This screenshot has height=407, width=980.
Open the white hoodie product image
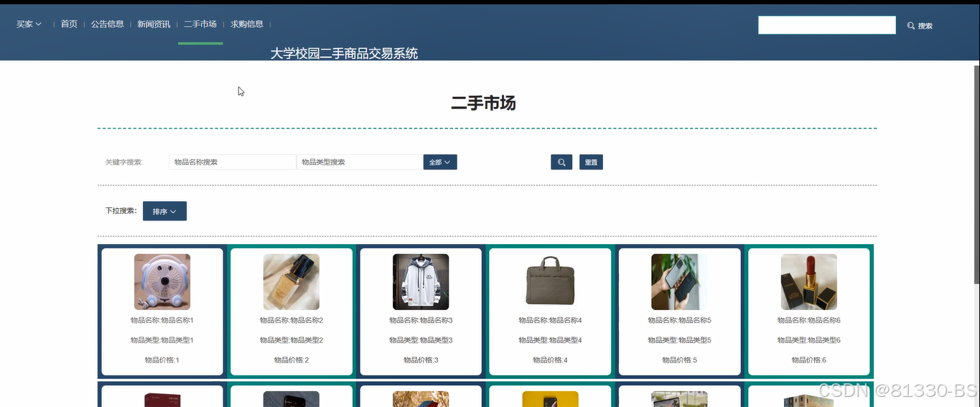point(421,282)
